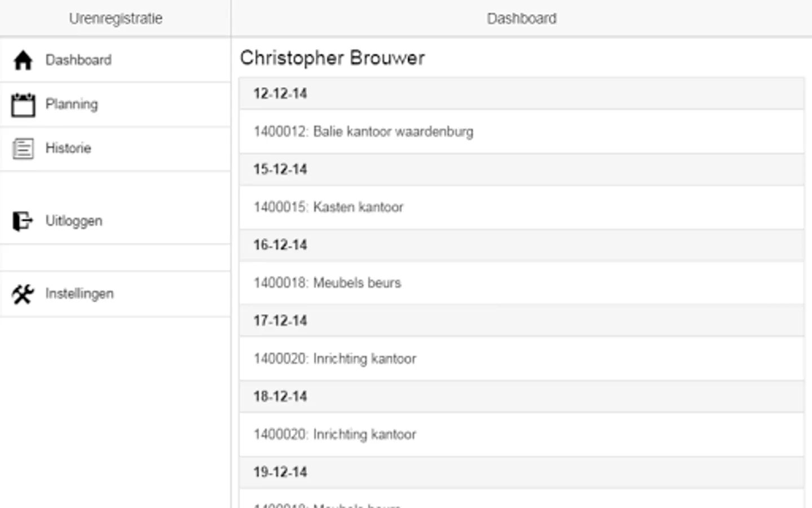The height and width of the screenshot is (508, 812).
Task: Click the Christopher Brouwer name heading
Action: tap(333, 58)
